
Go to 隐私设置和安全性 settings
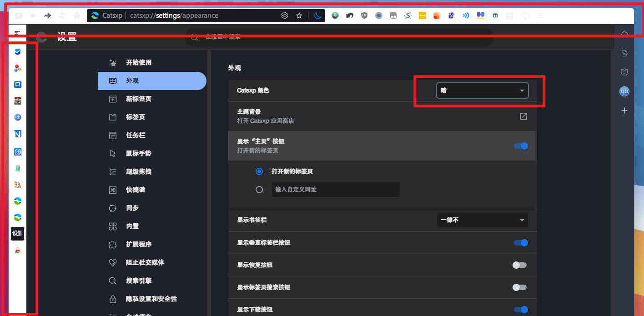152,299
